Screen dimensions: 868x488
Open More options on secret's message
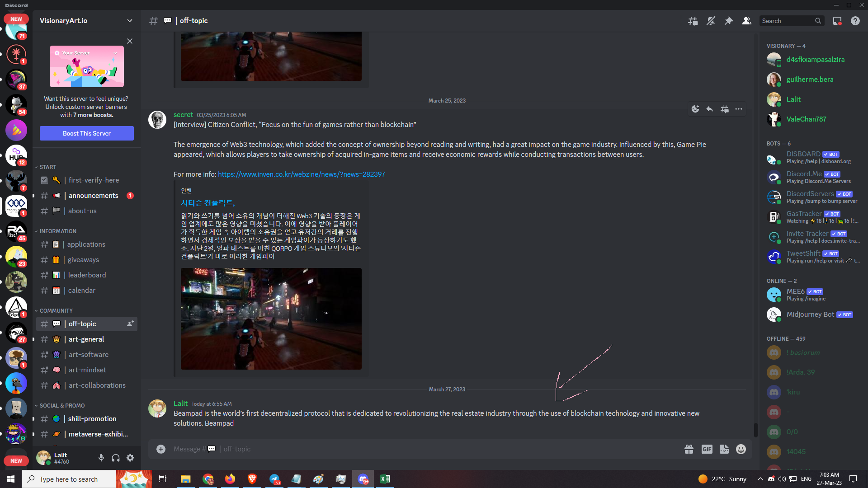click(x=739, y=109)
